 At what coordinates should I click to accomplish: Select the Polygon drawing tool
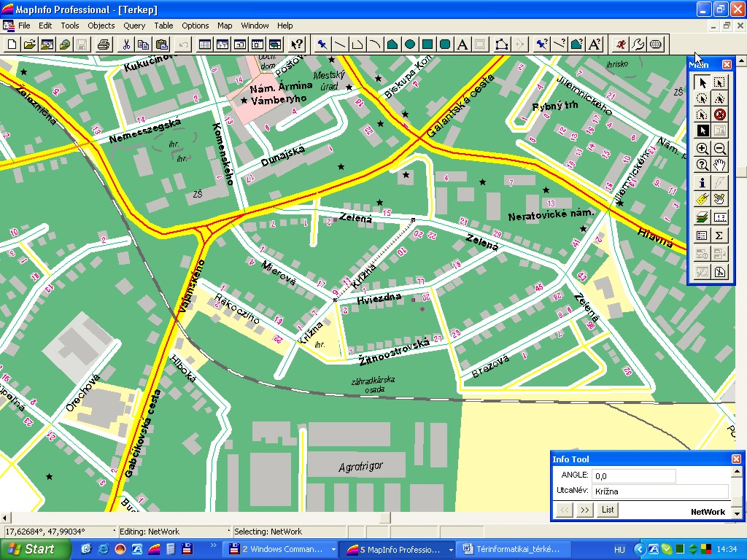pyautogui.click(x=392, y=44)
